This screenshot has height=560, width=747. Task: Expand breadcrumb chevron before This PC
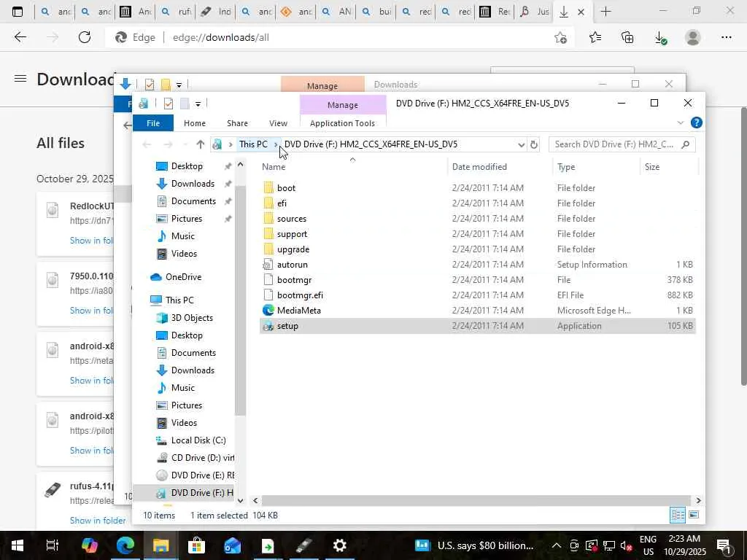[231, 144]
